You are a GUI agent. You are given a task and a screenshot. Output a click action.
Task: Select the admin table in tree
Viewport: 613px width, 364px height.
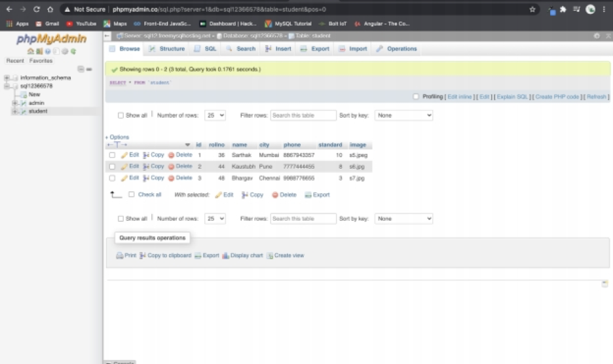pyautogui.click(x=37, y=103)
